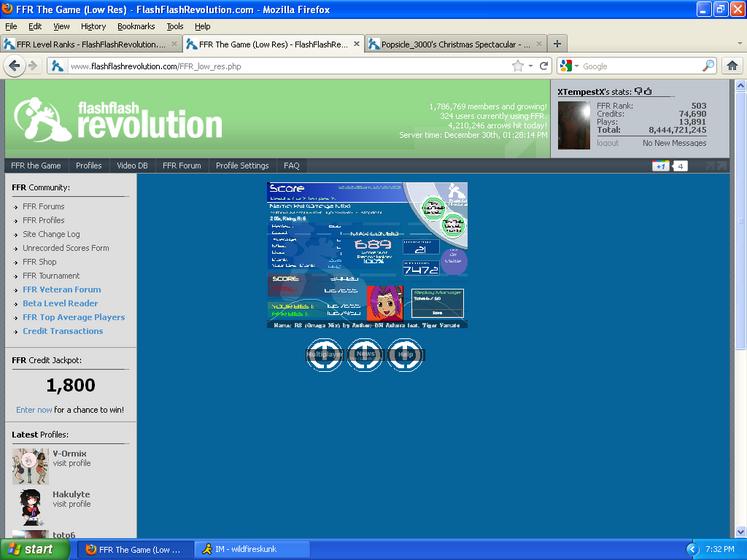Viewport: 747px width, 560px height.
Task: Open the Help menu in menu bar
Action: (x=202, y=26)
